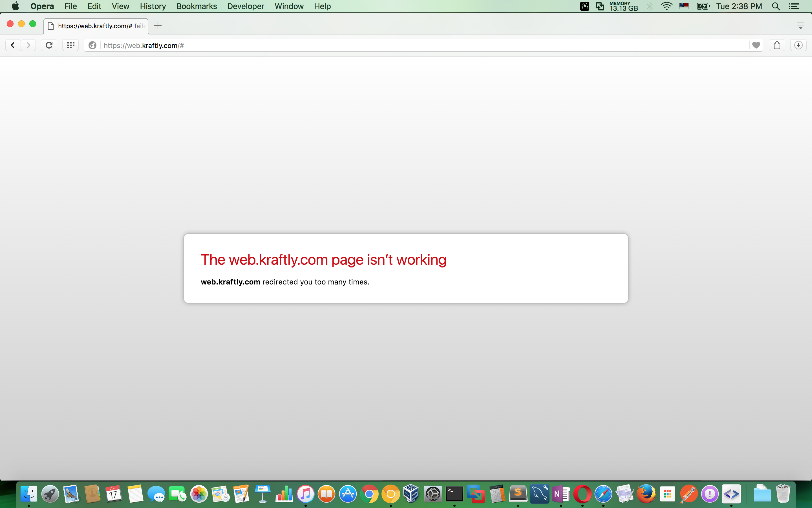
Task: Click the "redirected you too many times" message
Action: [x=316, y=282]
